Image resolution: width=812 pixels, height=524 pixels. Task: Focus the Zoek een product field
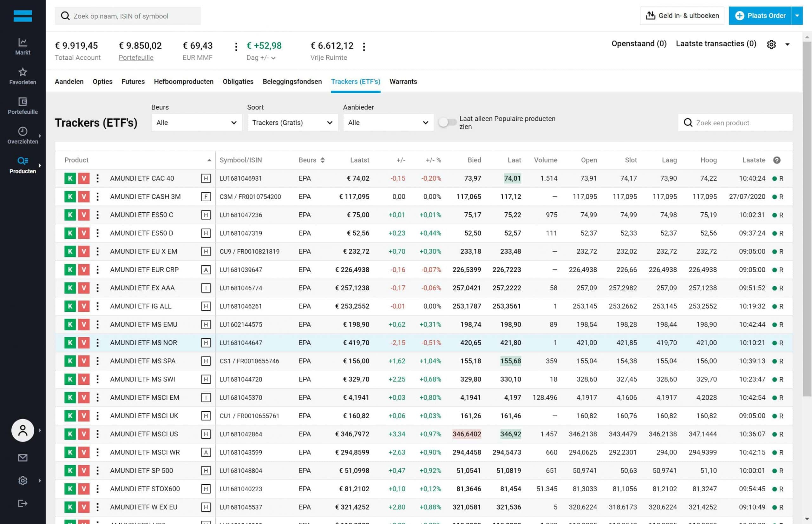point(735,123)
